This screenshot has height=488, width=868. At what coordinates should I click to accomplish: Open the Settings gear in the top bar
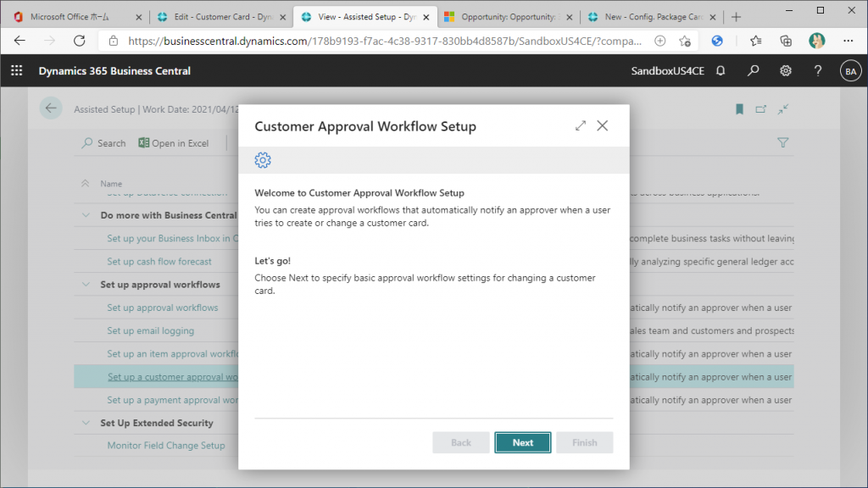[786, 71]
